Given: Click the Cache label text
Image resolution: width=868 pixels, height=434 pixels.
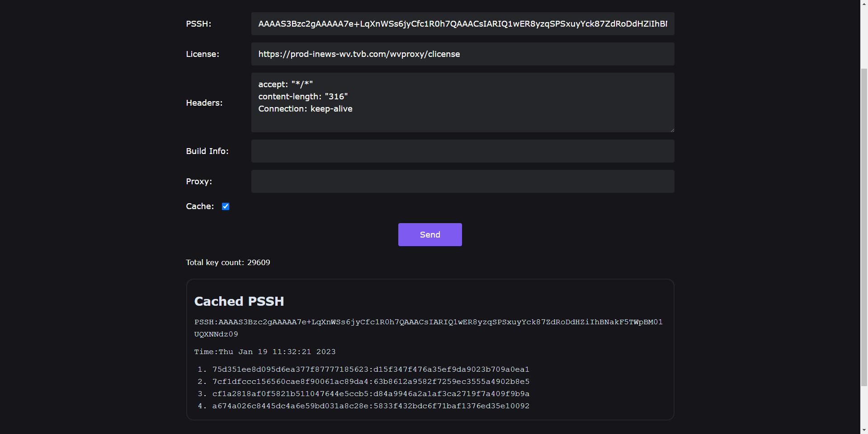Looking at the screenshot, I should click(x=200, y=206).
